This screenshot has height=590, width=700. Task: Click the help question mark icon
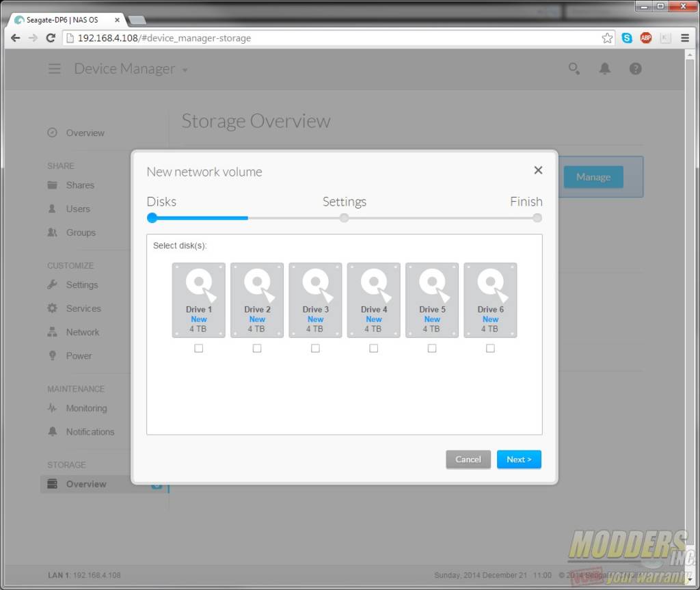coord(636,69)
